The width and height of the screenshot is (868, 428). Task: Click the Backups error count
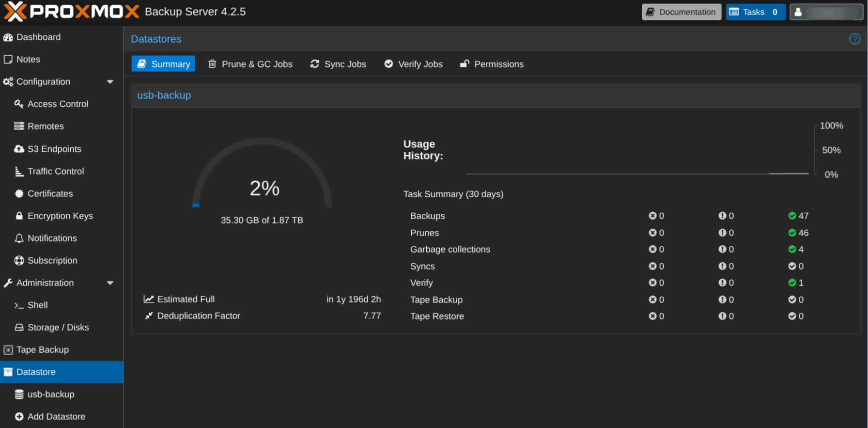click(656, 216)
